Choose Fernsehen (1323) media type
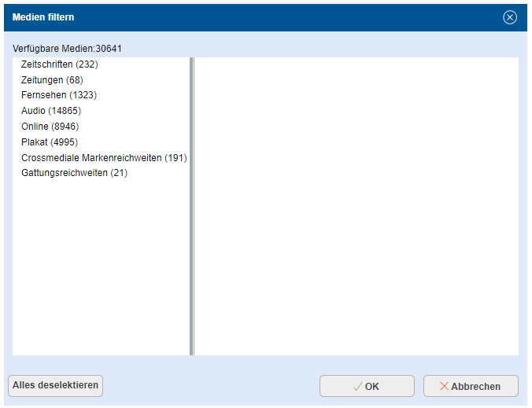Viewport: 532px width, 408px height. (59, 95)
